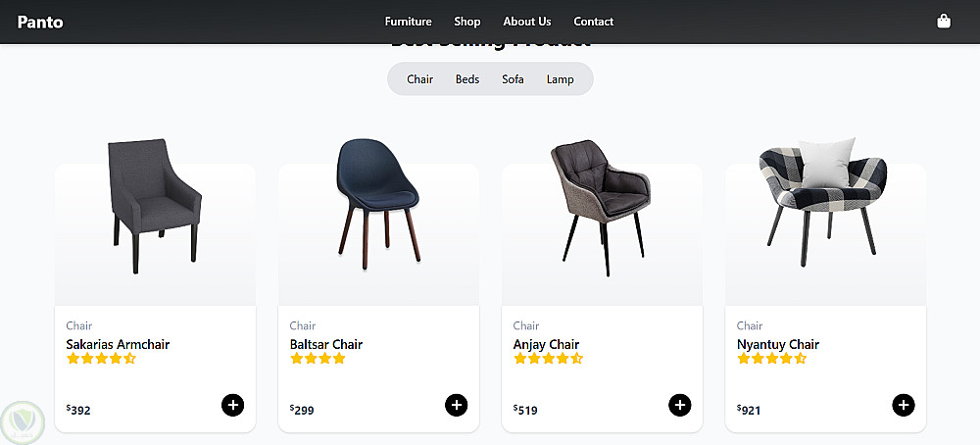
Task: Open the Furniture menu item
Action: click(408, 22)
